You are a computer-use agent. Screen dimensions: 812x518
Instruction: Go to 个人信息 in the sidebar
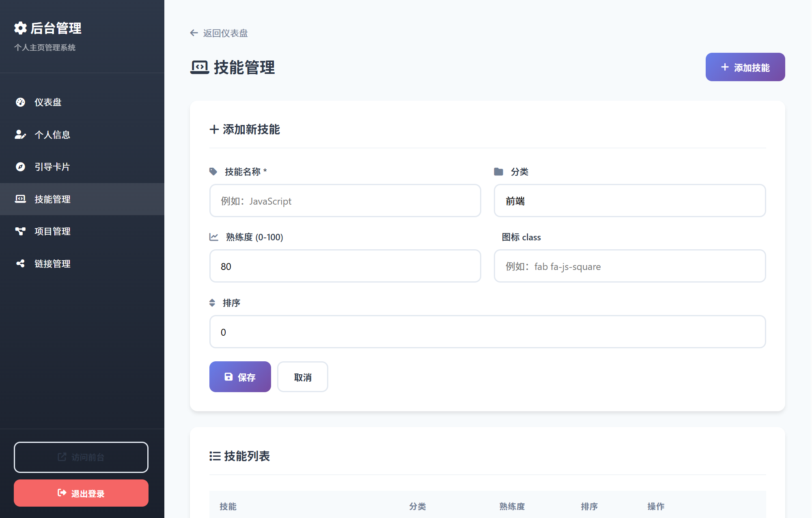tap(82, 134)
